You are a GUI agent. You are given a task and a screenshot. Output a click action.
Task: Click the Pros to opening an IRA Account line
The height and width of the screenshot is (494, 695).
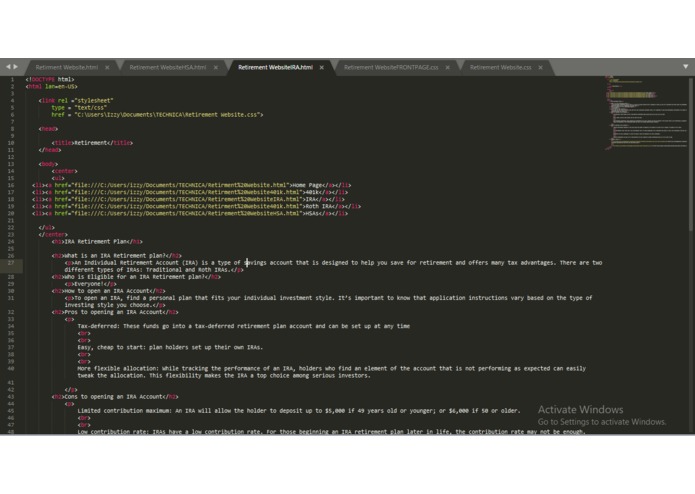pyautogui.click(x=115, y=312)
